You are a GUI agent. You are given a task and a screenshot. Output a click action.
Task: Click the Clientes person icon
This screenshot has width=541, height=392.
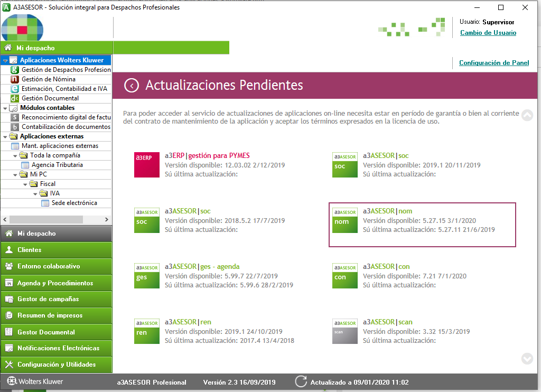pyautogui.click(x=10, y=249)
